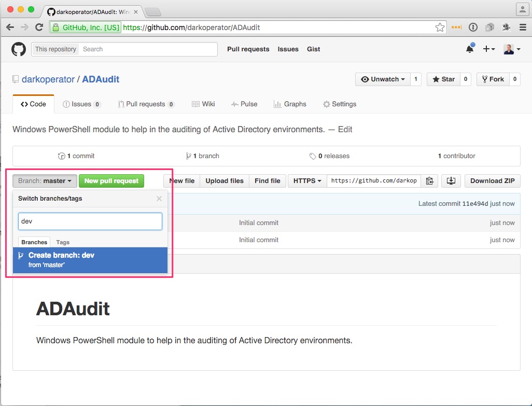Click the watchers count of 1
Viewport: 532px width, 406px height.
coord(416,79)
